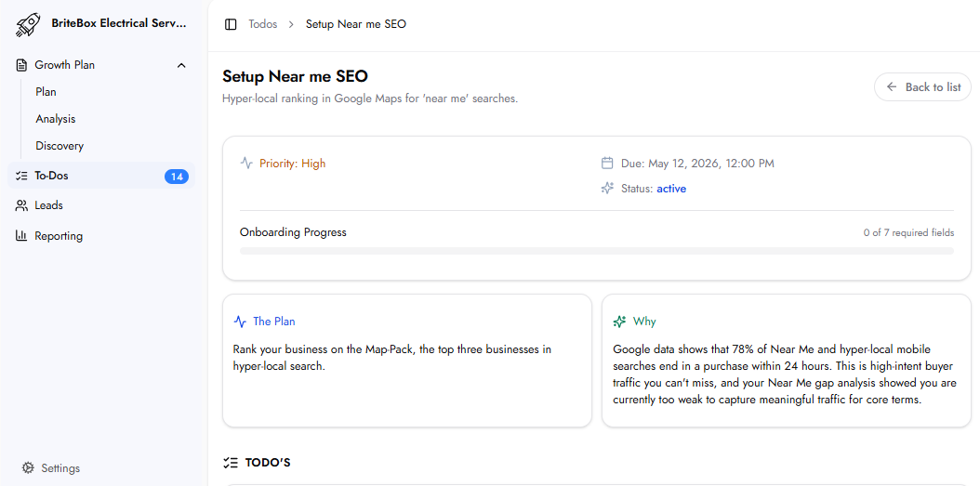Click the Growth Plan document icon
Viewport: 980px width, 486px height.
tap(22, 65)
